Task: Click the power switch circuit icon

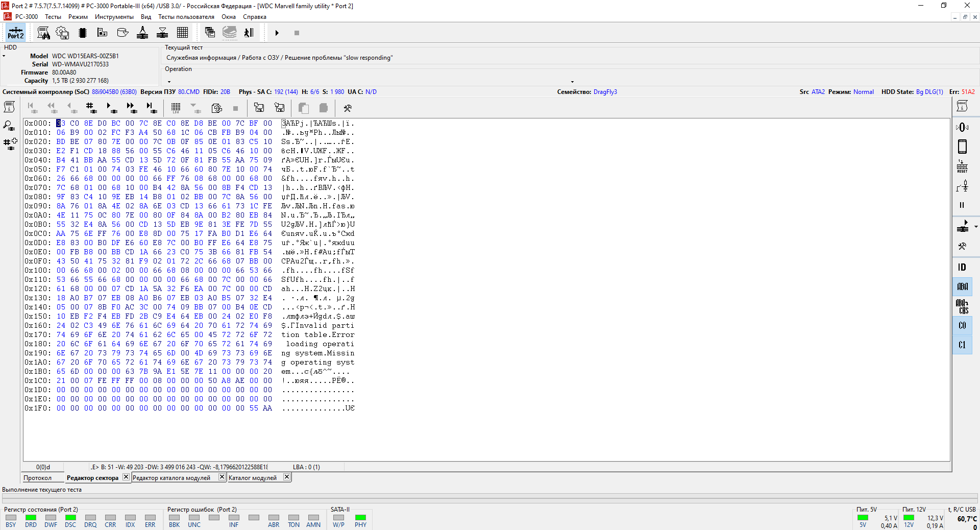Action: coord(962,186)
